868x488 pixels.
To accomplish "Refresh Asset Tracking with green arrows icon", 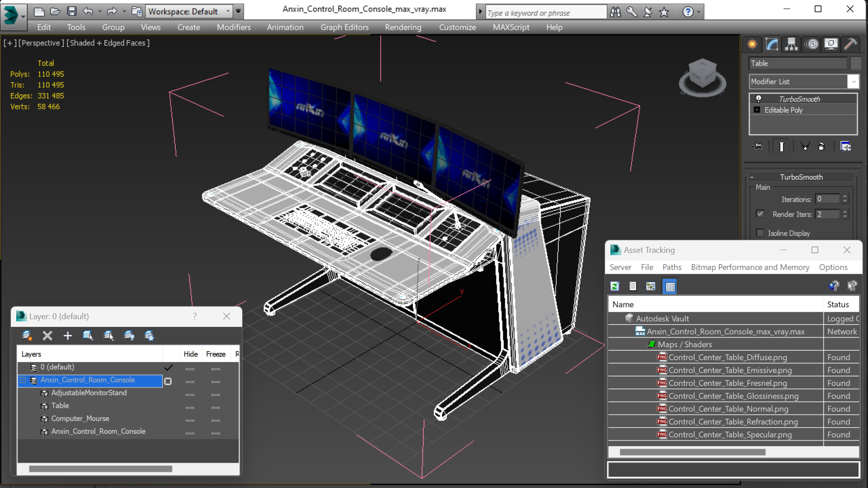I will pyautogui.click(x=615, y=286).
